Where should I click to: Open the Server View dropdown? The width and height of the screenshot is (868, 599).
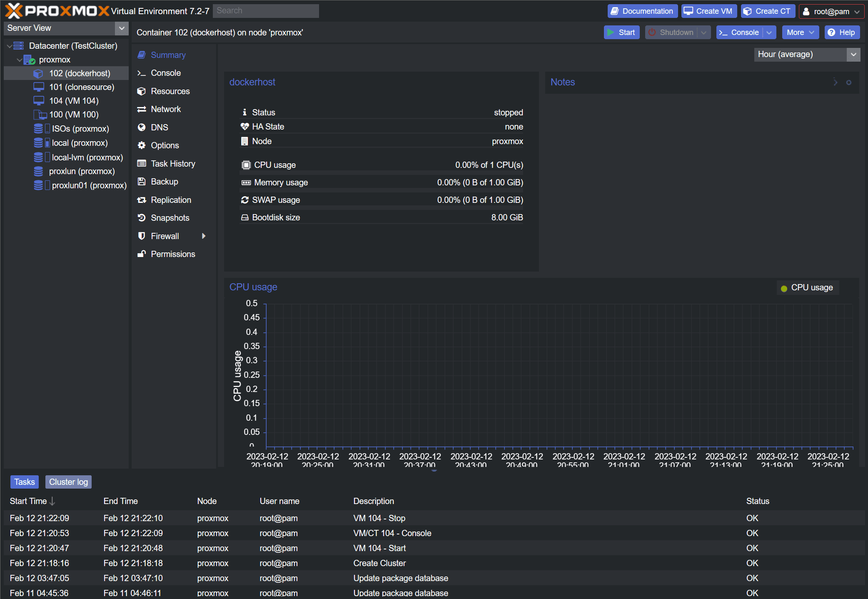tap(122, 28)
